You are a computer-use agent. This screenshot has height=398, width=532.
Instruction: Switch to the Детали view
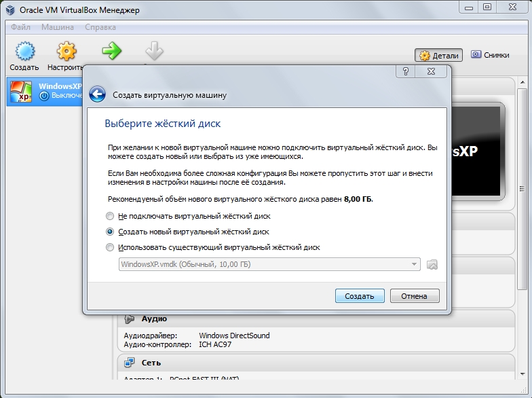[x=438, y=56]
